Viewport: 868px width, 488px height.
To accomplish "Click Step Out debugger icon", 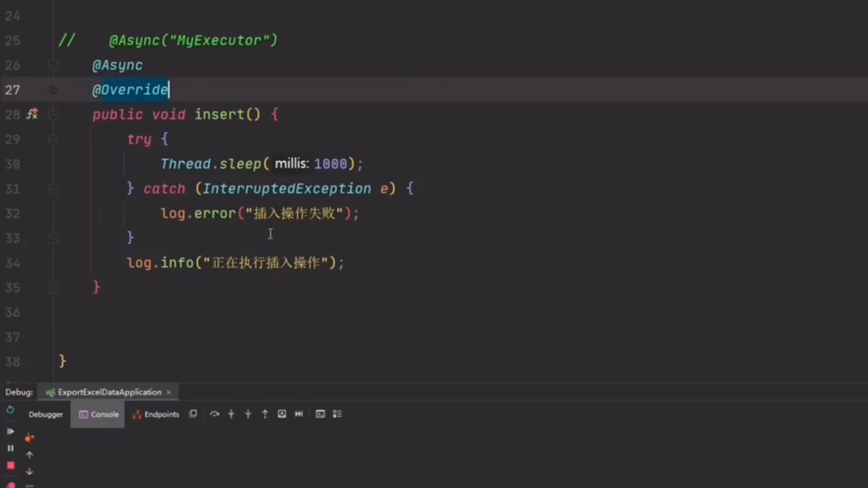I will 265,414.
